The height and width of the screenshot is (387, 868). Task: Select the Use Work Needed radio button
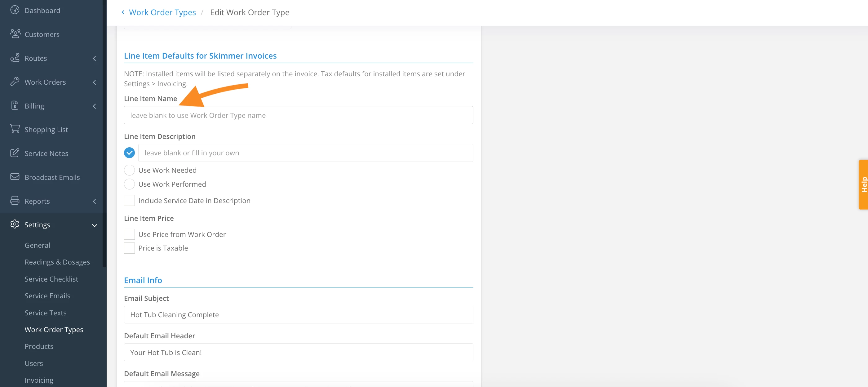129,170
